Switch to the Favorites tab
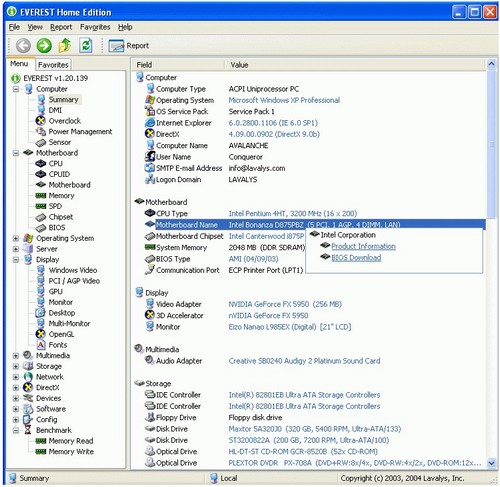 tap(53, 65)
